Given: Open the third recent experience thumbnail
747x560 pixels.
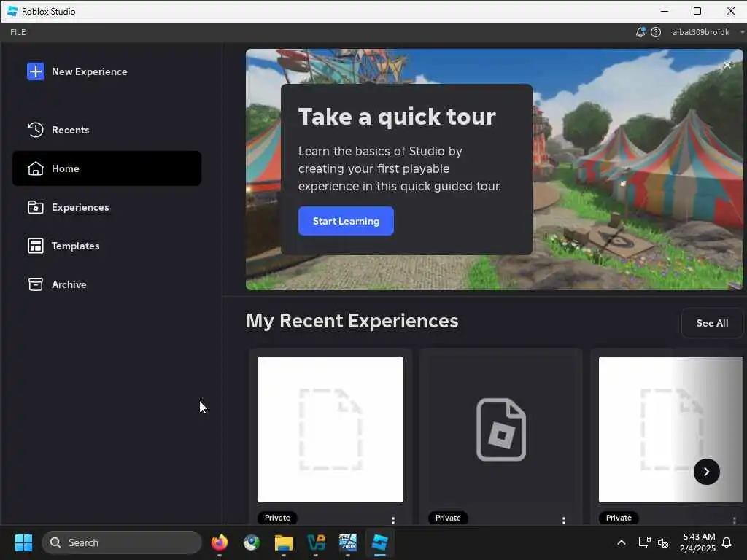Looking at the screenshot, I should click(670, 429).
